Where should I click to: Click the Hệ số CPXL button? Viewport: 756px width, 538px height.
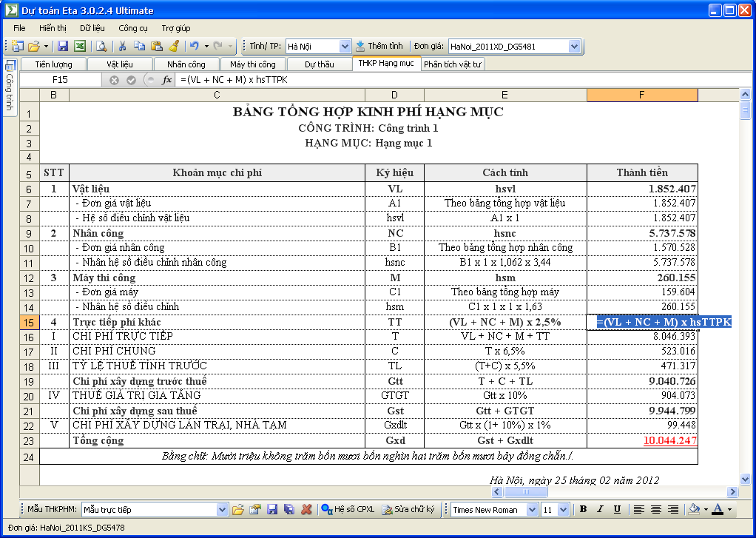(x=349, y=509)
